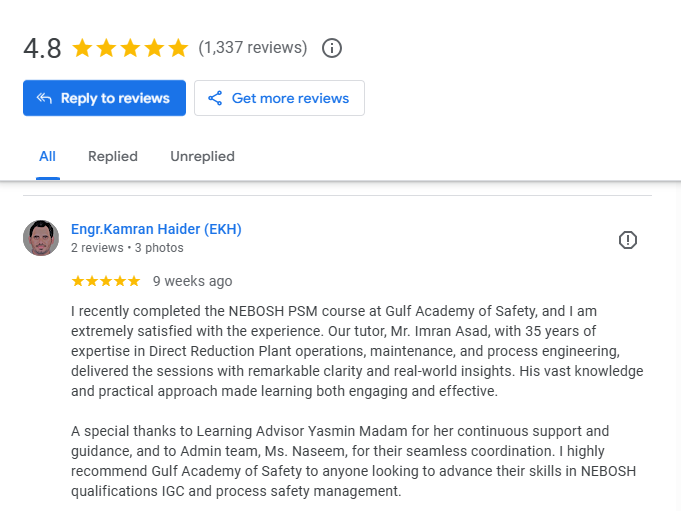Flag Kamran Haider's review using the report icon
The image size is (681, 511).
pos(627,240)
